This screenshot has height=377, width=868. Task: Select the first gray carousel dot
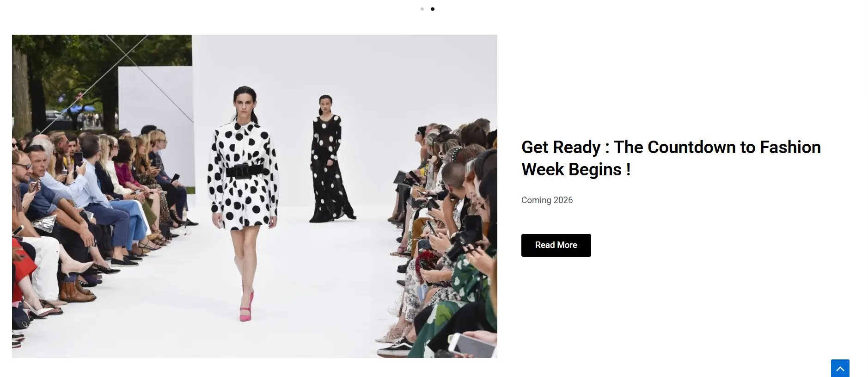pos(422,9)
